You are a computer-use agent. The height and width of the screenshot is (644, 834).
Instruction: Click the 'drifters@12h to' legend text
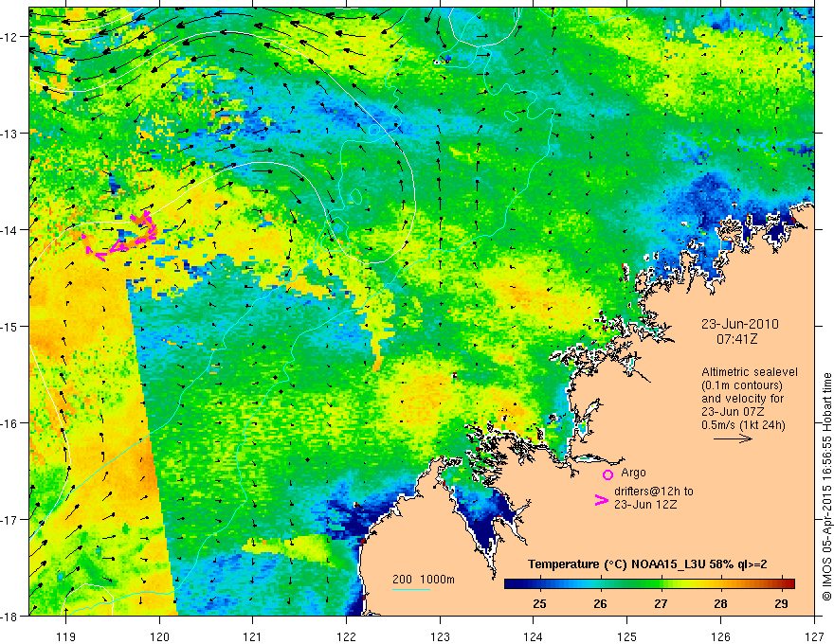(654, 492)
